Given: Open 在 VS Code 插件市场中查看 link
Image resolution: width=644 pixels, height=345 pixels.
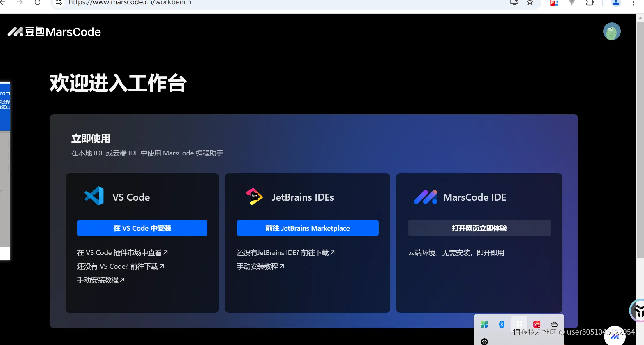Looking at the screenshot, I should [122, 252].
